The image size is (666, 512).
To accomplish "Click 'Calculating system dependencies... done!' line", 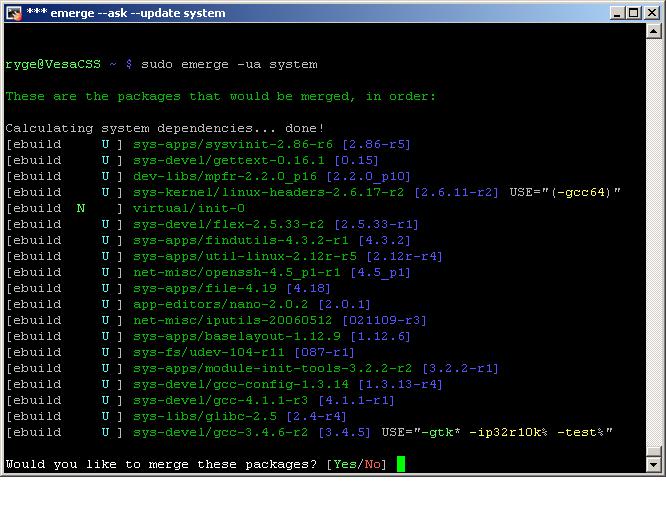I will [x=165, y=128].
